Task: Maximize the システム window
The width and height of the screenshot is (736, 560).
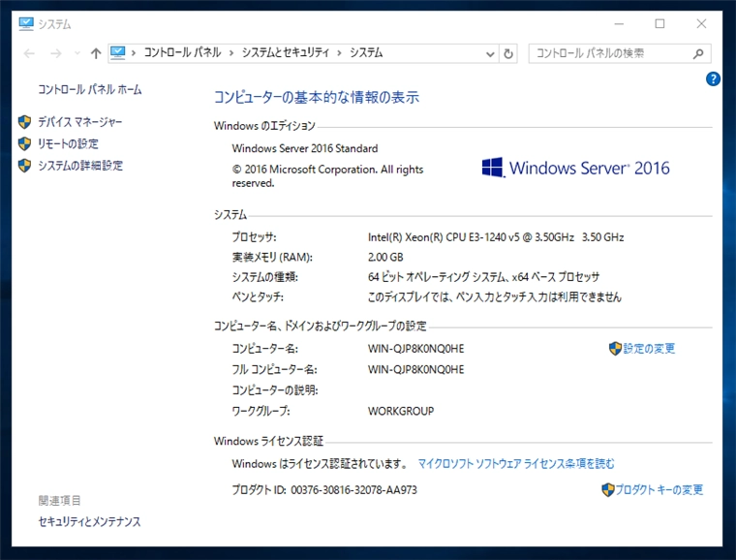Action: [x=659, y=24]
